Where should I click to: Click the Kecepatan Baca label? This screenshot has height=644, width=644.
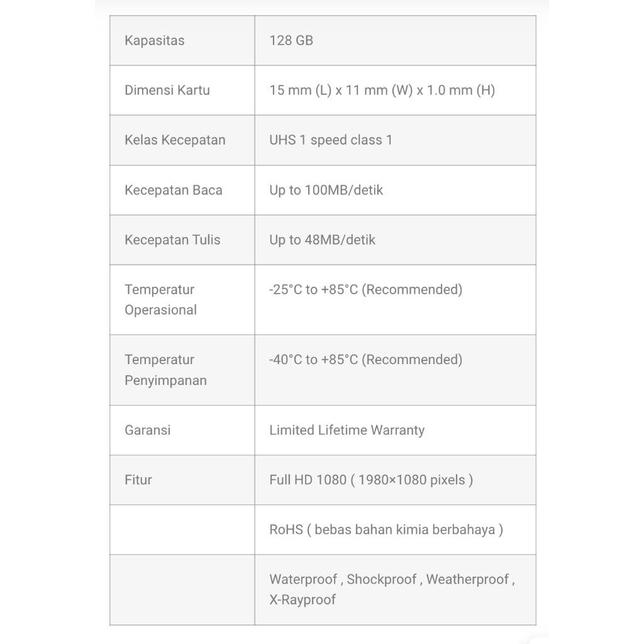coord(174,191)
